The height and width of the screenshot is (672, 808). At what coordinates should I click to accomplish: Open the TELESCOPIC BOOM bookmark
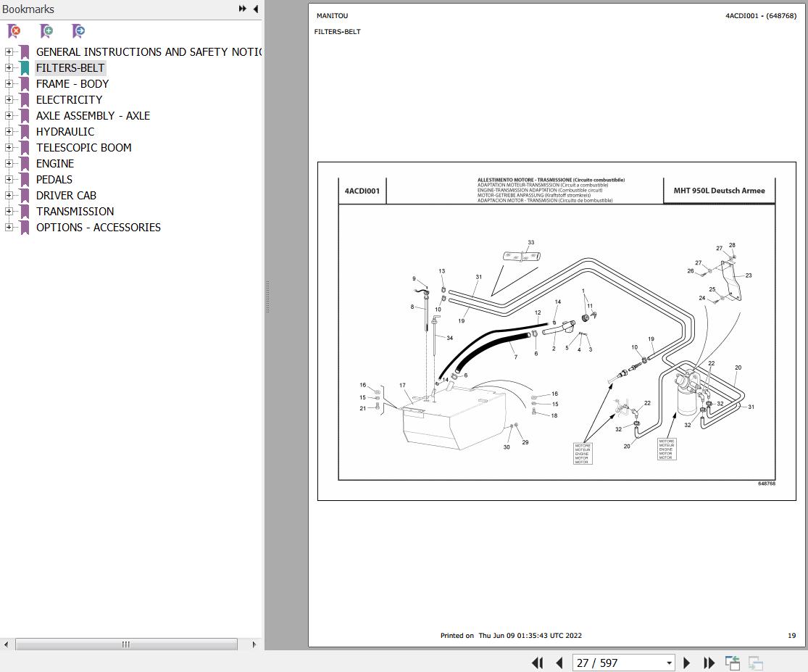tap(83, 148)
